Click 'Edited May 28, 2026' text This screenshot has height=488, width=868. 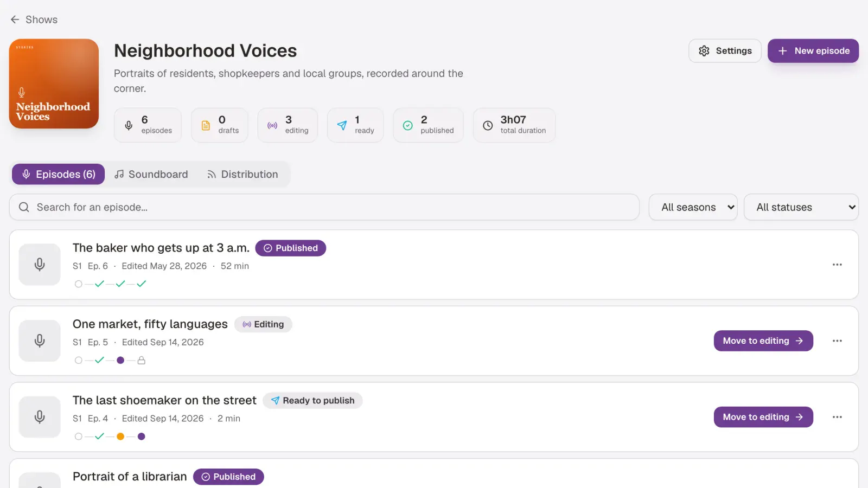click(164, 266)
